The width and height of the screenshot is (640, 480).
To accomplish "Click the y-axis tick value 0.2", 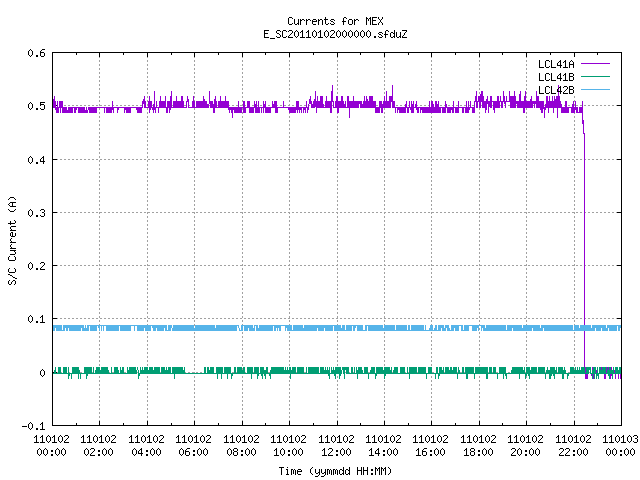I will [36, 266].
